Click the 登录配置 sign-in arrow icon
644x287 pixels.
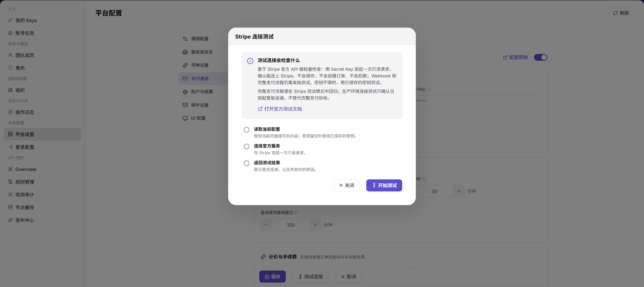click(x=10, y=147)
